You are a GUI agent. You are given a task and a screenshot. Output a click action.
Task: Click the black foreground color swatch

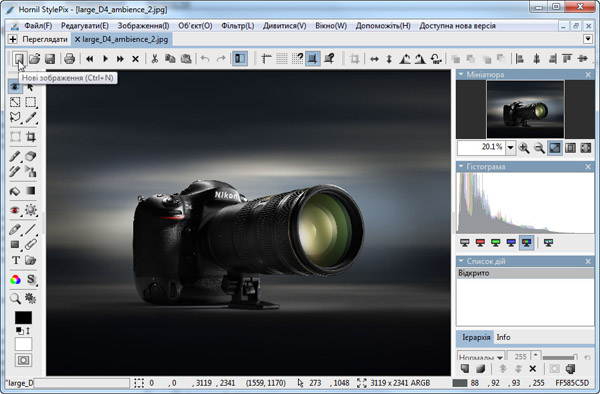23,317
